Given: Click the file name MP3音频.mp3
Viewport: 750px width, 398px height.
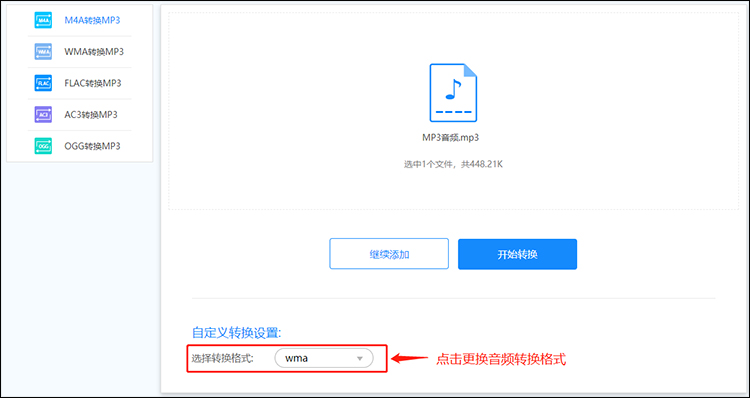Looking at the screenshot, I should [x=451, y=138].
